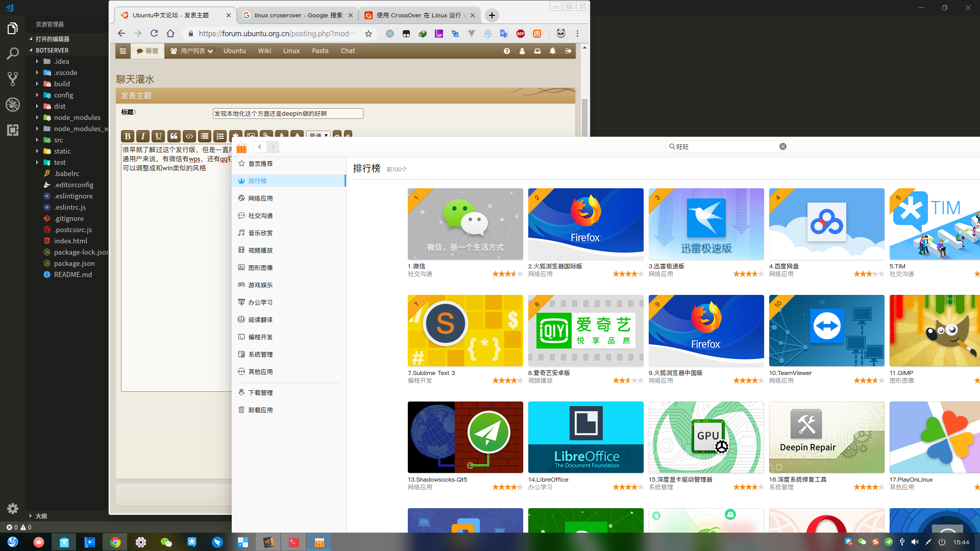The width and height of the screenshot is (980, 551).
Task: Open Chrome three-dot menu
Action: pyautogui.click(x=577, y=33)
